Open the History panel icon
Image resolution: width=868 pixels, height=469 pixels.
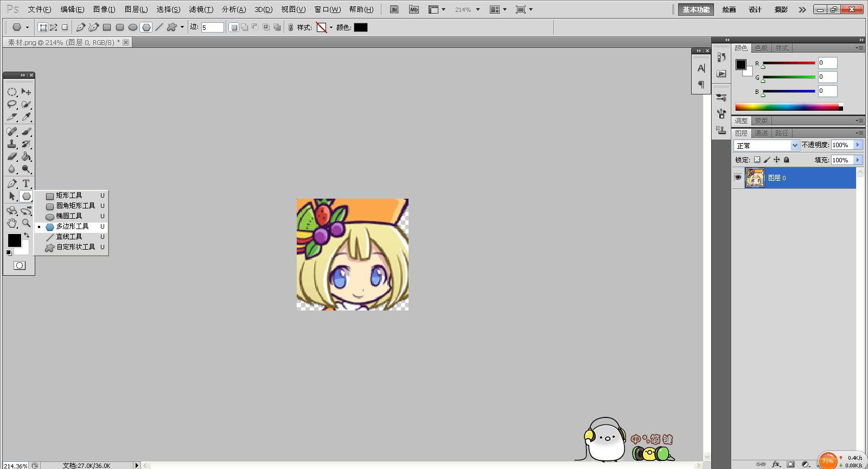(x=721, y=57)
